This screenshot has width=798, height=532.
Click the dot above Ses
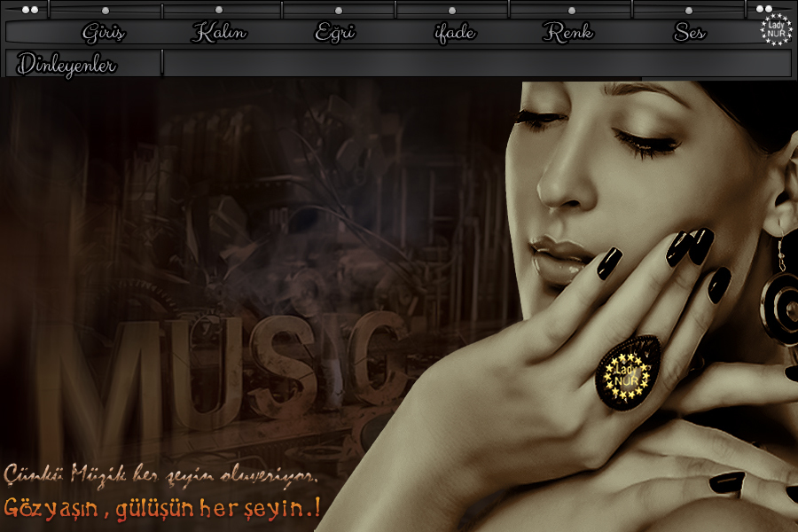pos(689,11)
